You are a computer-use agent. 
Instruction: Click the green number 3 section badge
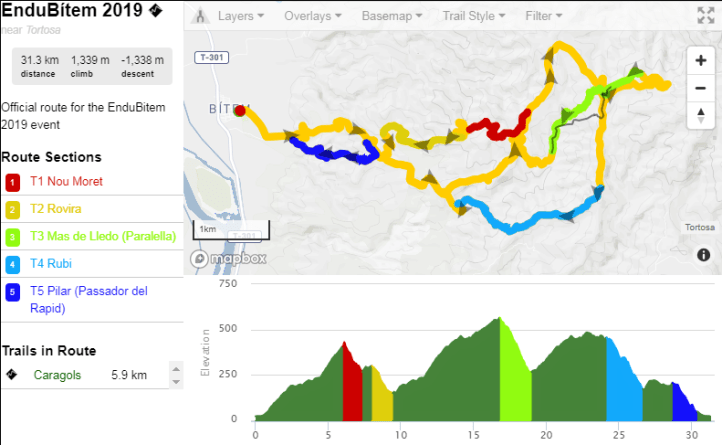click(x=12, y=238)
